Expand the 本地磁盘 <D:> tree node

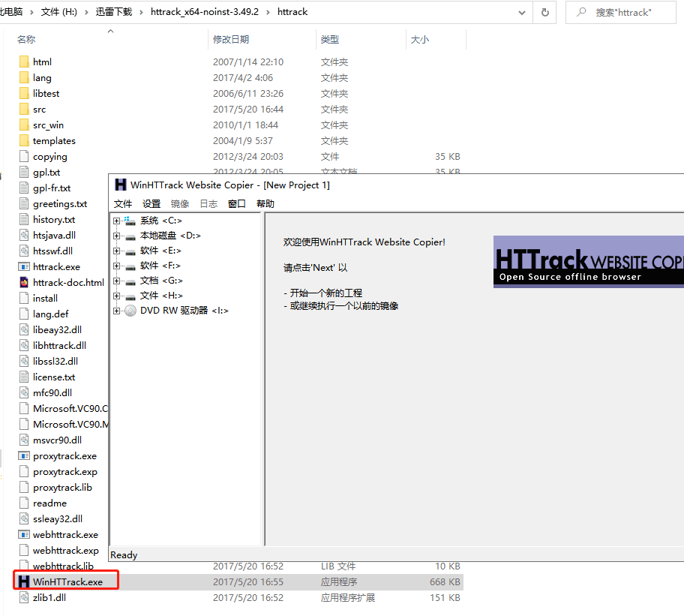[116, 236]
